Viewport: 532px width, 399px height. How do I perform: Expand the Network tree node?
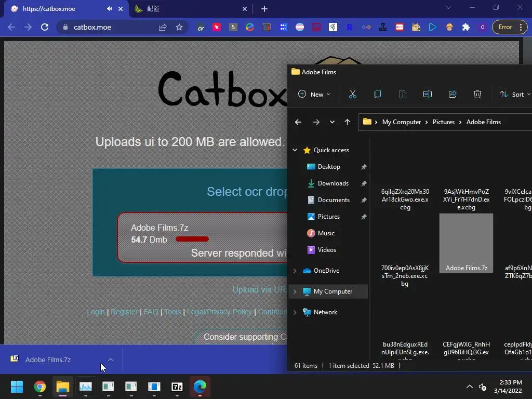(x=295, y=312)
